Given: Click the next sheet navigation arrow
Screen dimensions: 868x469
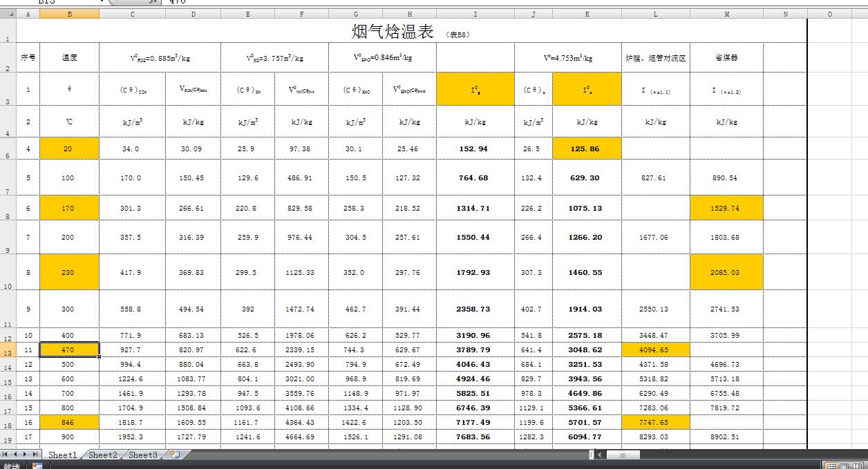Looking at the screenshot, I should pos(26,454).
